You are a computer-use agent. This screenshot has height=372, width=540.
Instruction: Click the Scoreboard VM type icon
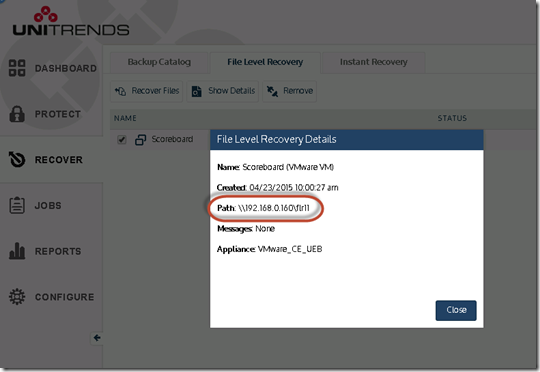pyautogui.click(x=141, y=140)
